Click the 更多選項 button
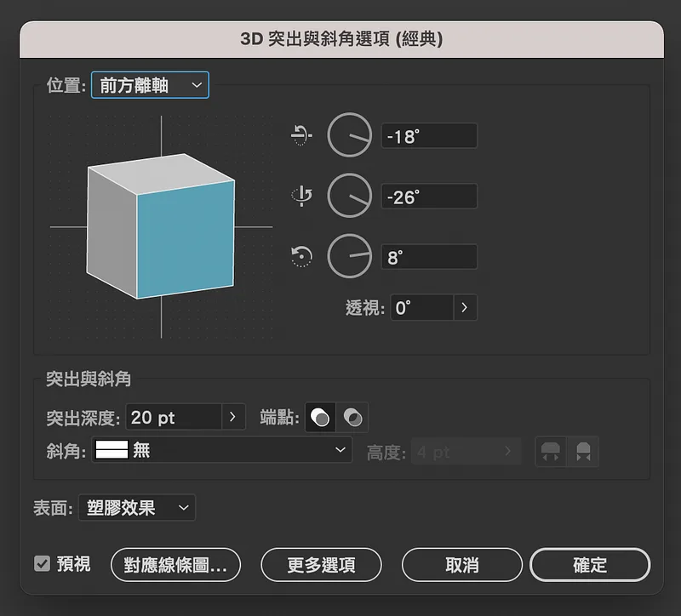Viewport: 681px width, 616px height. point(321,565)
